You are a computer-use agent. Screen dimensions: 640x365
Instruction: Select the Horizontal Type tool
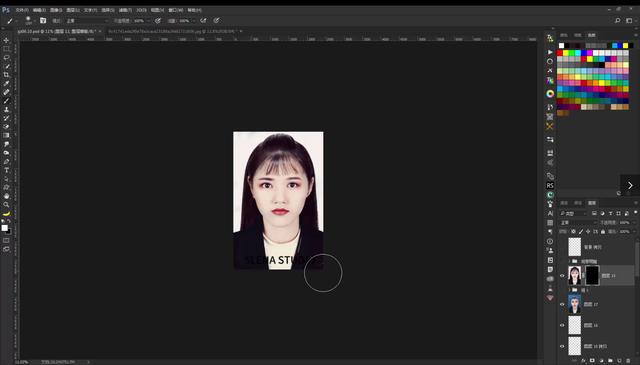pos(6,170)
